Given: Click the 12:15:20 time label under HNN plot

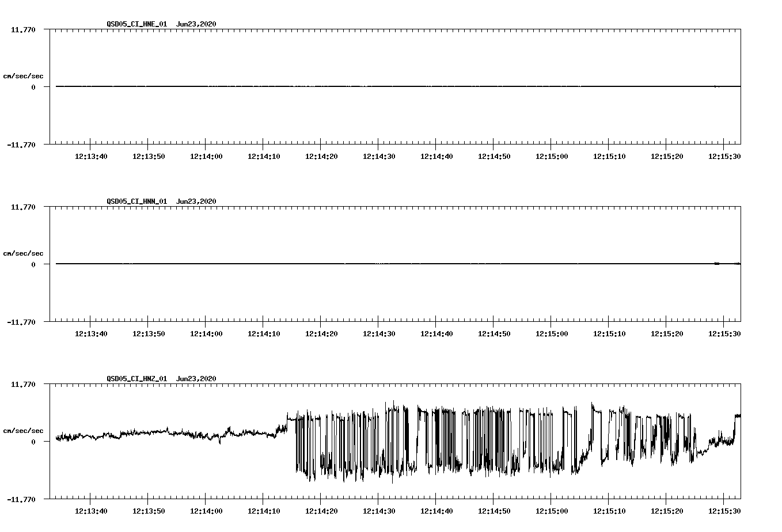Looking at the screenshot, I should (667, 334).
